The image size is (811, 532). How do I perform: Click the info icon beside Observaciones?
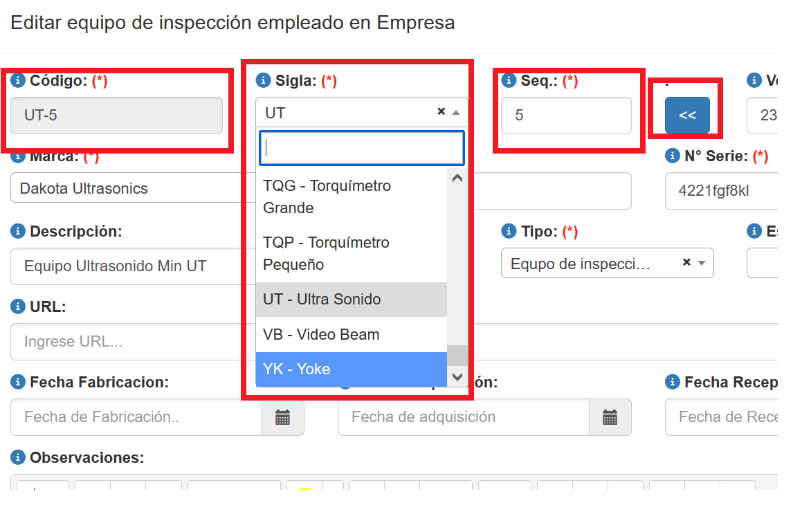(18, 457)
